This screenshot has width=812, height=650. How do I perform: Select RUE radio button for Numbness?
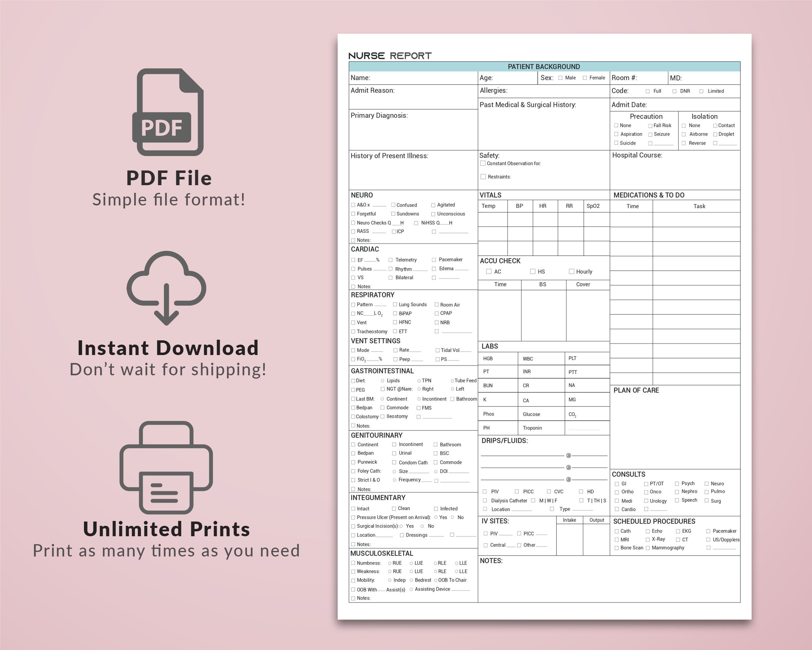pyautogui.click(x=390, y=563)
